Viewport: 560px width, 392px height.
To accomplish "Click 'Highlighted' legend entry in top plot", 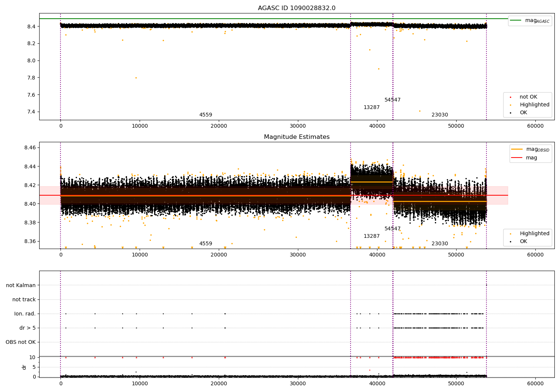I will click(x=535, y=105).
